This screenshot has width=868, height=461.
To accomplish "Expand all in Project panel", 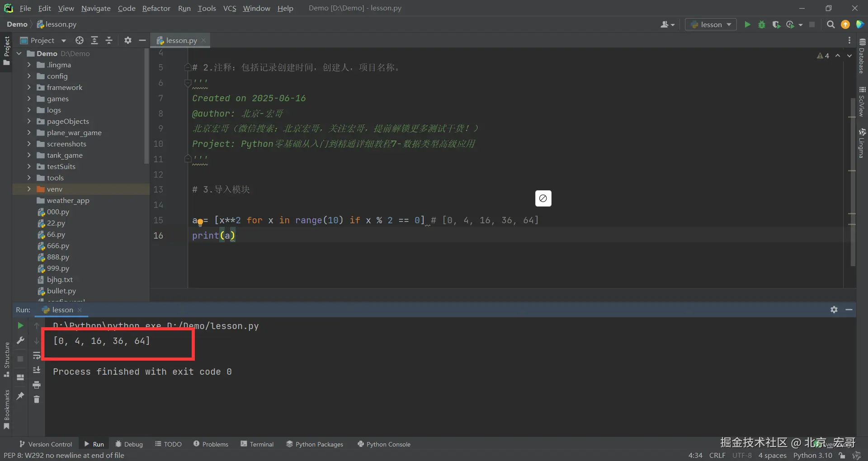I will 94,40.
